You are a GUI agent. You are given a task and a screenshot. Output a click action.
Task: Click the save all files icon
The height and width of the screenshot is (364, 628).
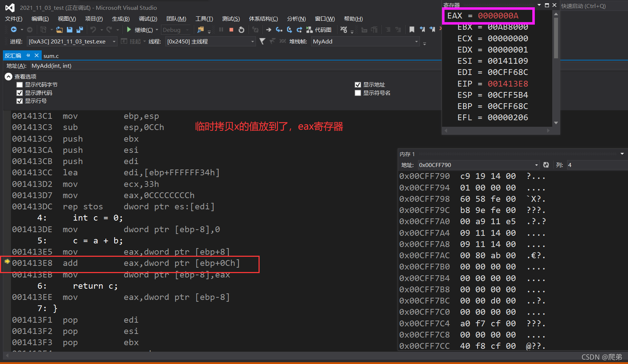point(80,30)
